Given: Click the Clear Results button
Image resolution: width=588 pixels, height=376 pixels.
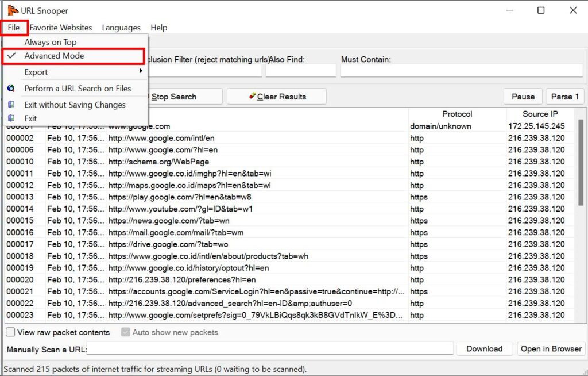Looking at the screenshot, I should 277,97.
